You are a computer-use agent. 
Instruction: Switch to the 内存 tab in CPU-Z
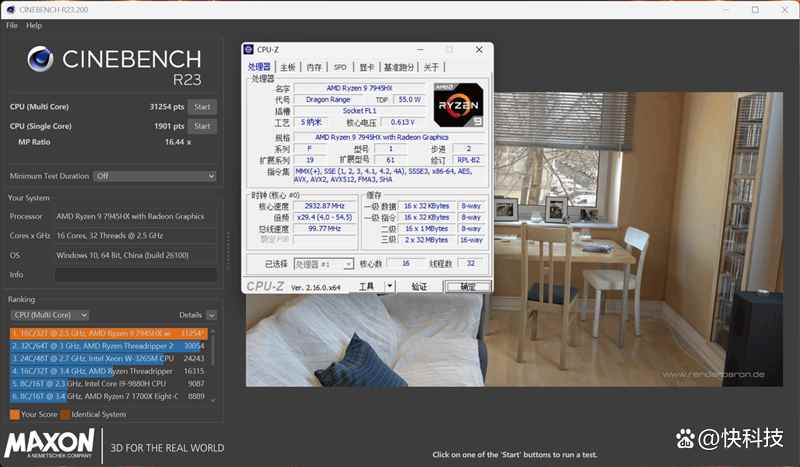point(314,67)
